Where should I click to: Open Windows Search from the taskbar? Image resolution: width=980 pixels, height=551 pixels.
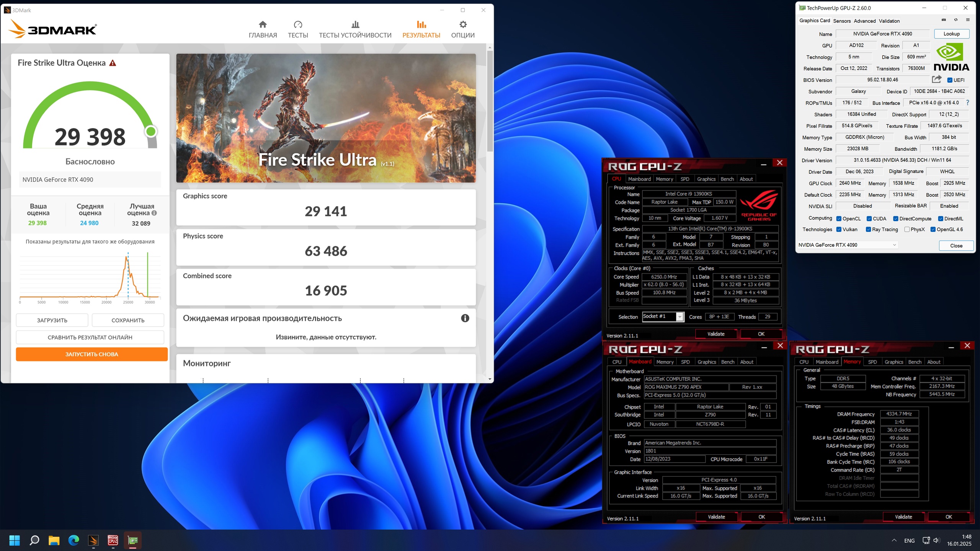(34, 540)
